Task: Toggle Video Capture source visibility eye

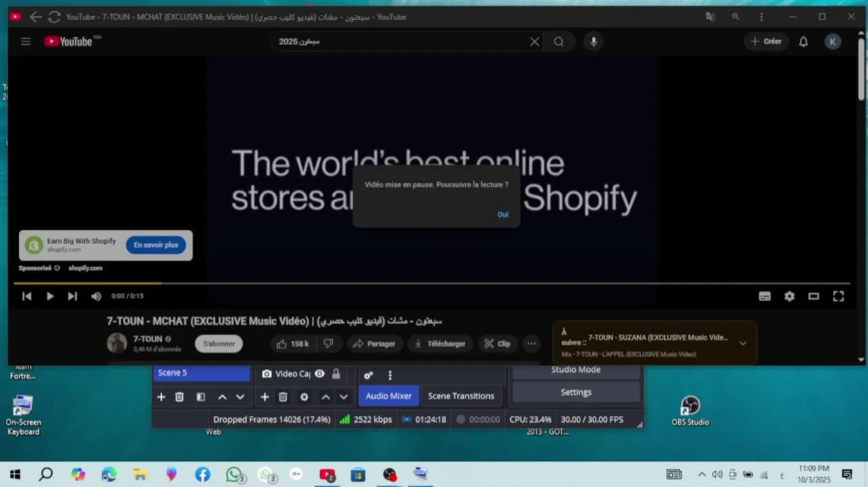Action: pyautogui.click(x=319, y=373)
